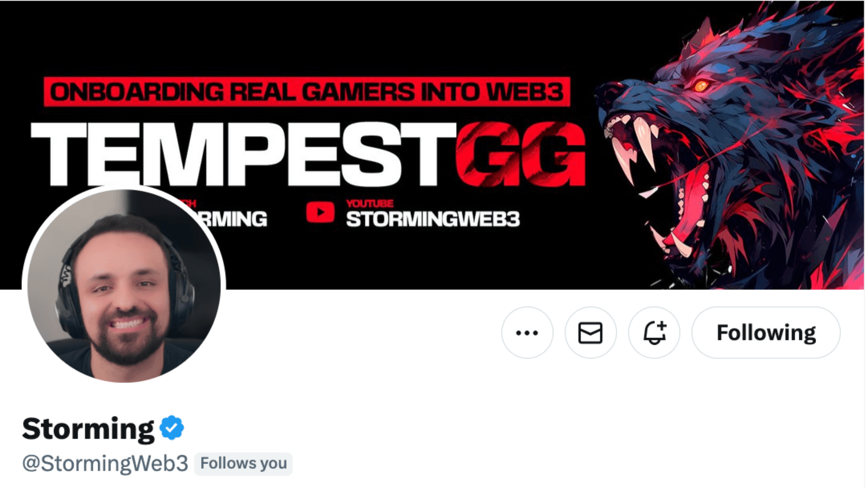The image size is (868, 488).
Task: Click the small red YOUTUBE label
Action: 370,204
